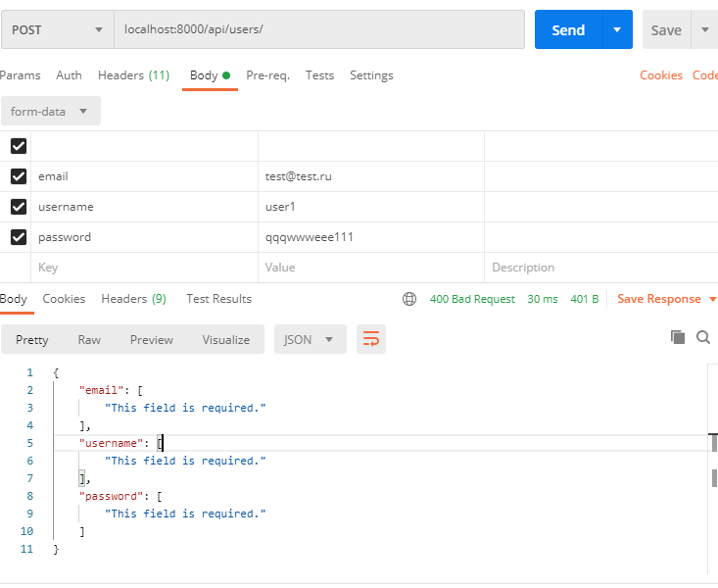Copy response with the clipboard icon
Image resolution: width=718 pixels, height=588 pixels.
[677, 337]
